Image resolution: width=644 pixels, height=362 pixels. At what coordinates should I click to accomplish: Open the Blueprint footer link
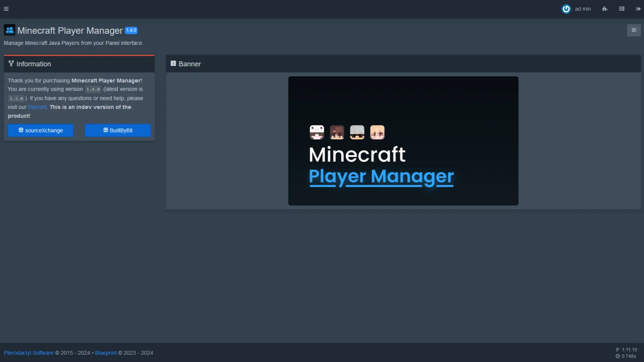[x=106, y=353]
